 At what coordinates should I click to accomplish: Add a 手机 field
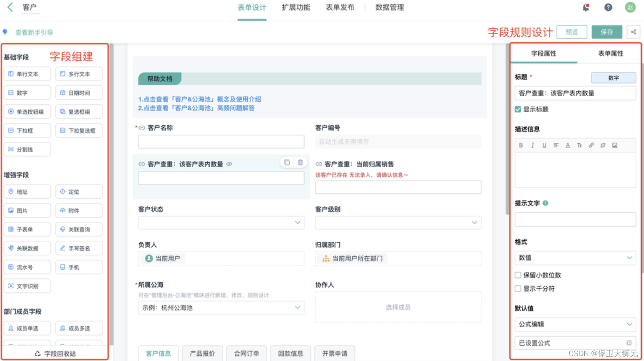(79, 267)
